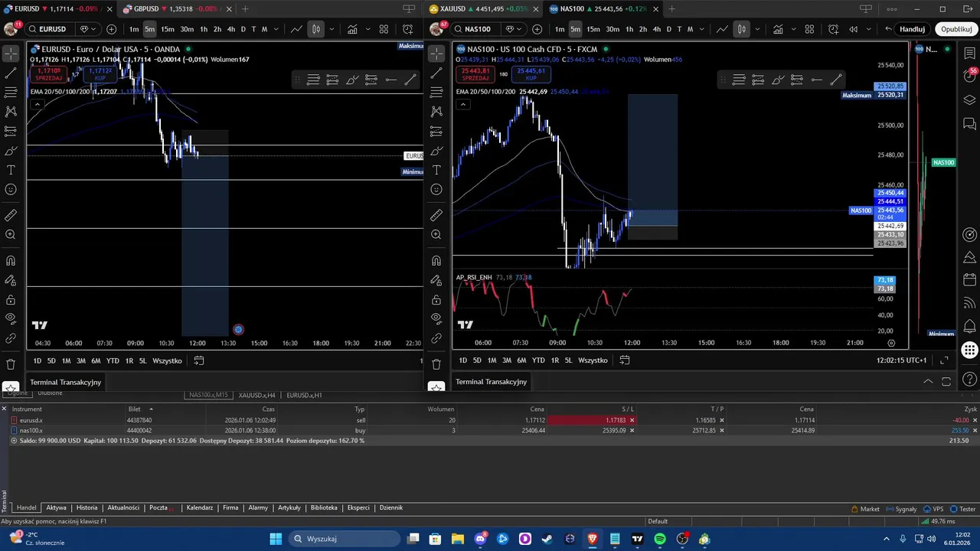Open Windows Start menu
Screen dimensions: 980x551
point(276,539)
